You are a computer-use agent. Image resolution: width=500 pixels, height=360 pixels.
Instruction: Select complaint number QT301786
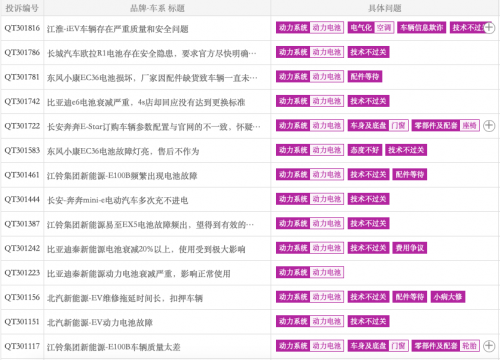tap(22, 52)
